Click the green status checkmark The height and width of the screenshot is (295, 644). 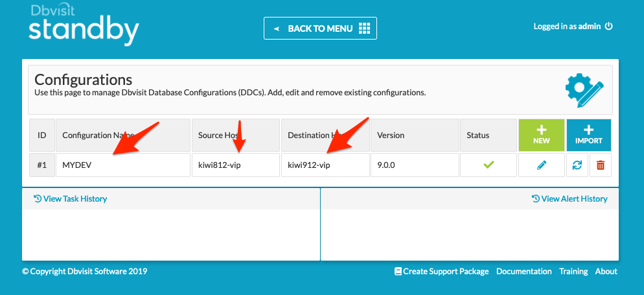tap(489, 165)
